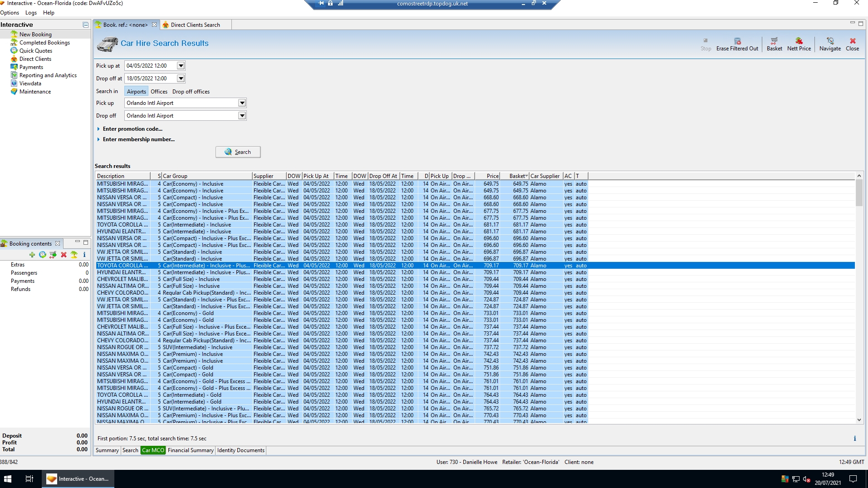Show the Nett Price

click(x=799, y=44)
